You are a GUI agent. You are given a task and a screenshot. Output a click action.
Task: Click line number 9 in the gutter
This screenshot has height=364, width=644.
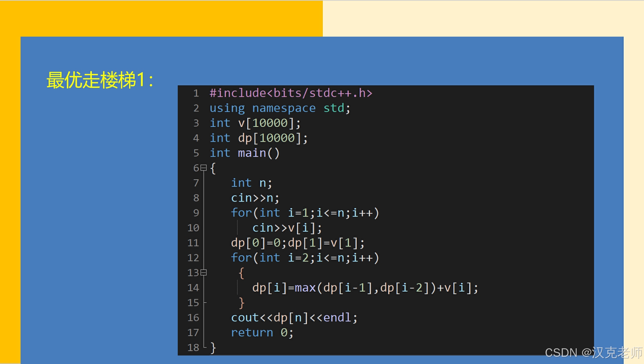point(196,213)
